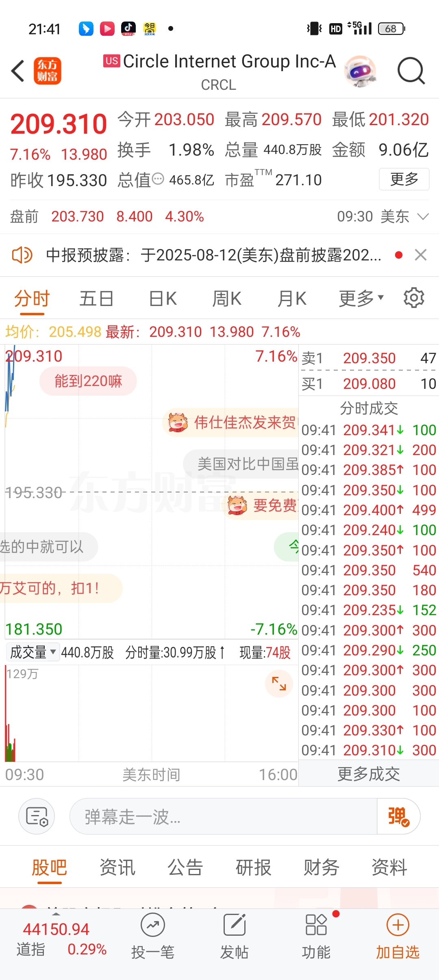The width and height of the screenshot is (439, 980).
Task: Tap the 现量:74股 label
Action: 265,653
